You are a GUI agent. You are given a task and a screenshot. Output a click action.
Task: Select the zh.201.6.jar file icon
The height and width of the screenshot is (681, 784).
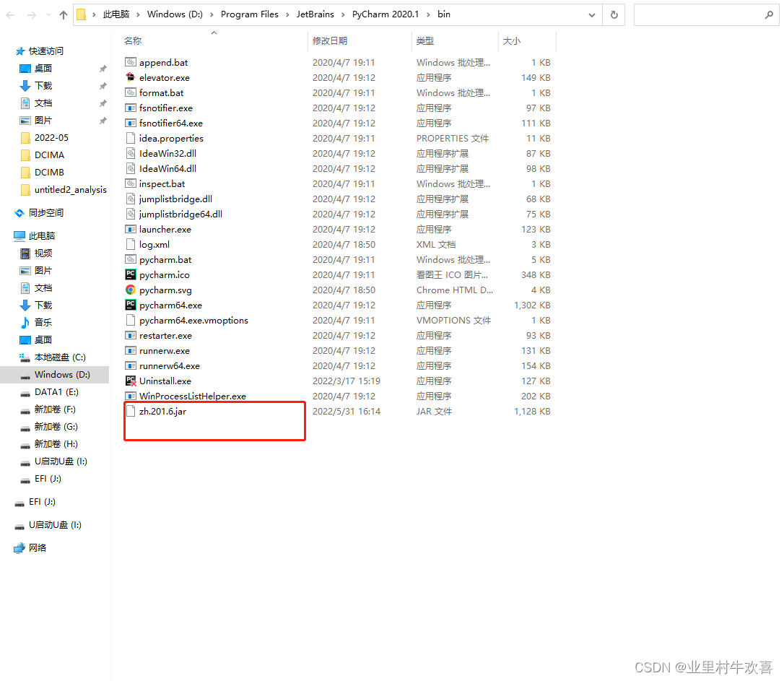click(131, 412)
